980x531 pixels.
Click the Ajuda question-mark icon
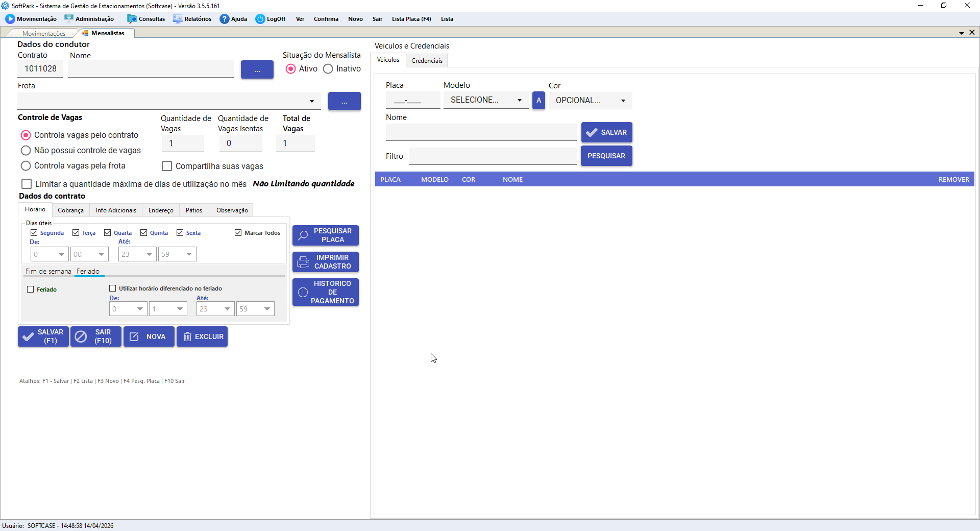pyautogui.click(x=225, y=19)
